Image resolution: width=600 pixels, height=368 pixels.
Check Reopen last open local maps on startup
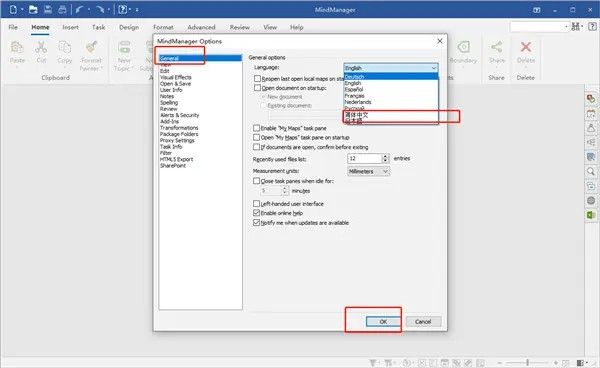click(x=257, y=79)
